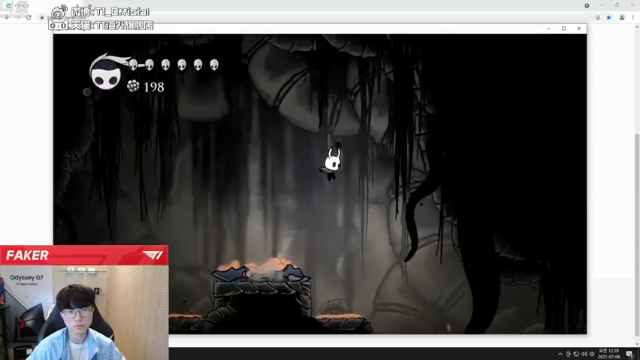
Task: Click the extension icon left of bookmark star
Action: click(x=598, y=18)
